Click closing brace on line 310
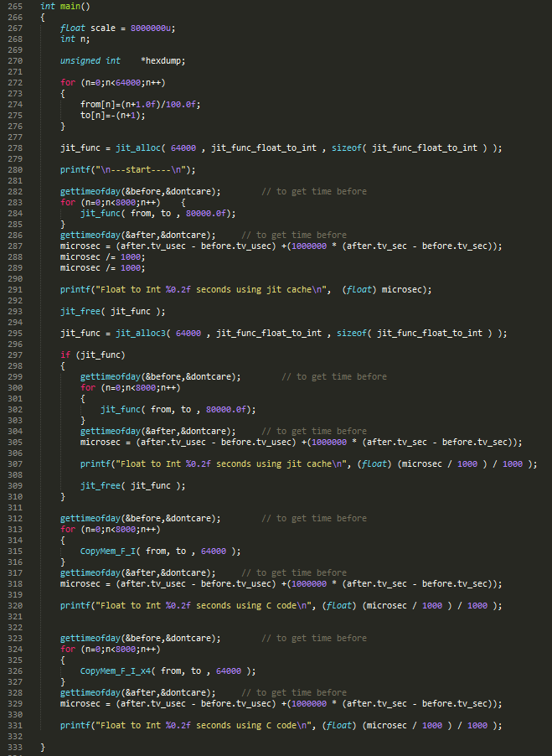The image size is (552, 756). (x=63, y=497)
